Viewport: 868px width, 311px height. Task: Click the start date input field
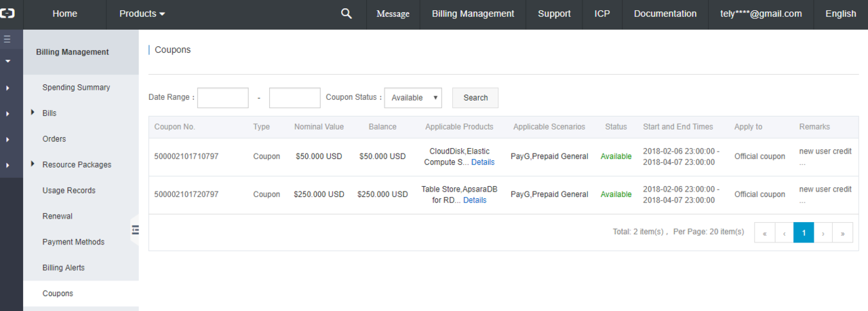click(x=222, y=98)
